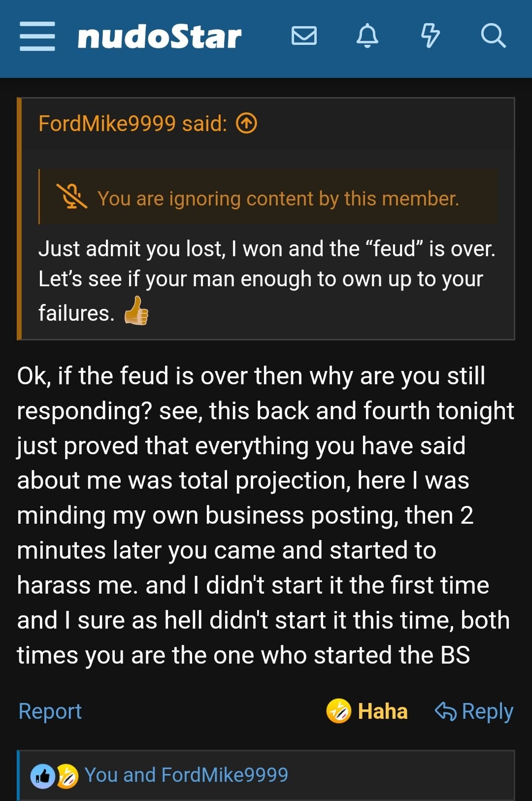
Task: Open the inbox envelope icon
Action: pos(304,36)
